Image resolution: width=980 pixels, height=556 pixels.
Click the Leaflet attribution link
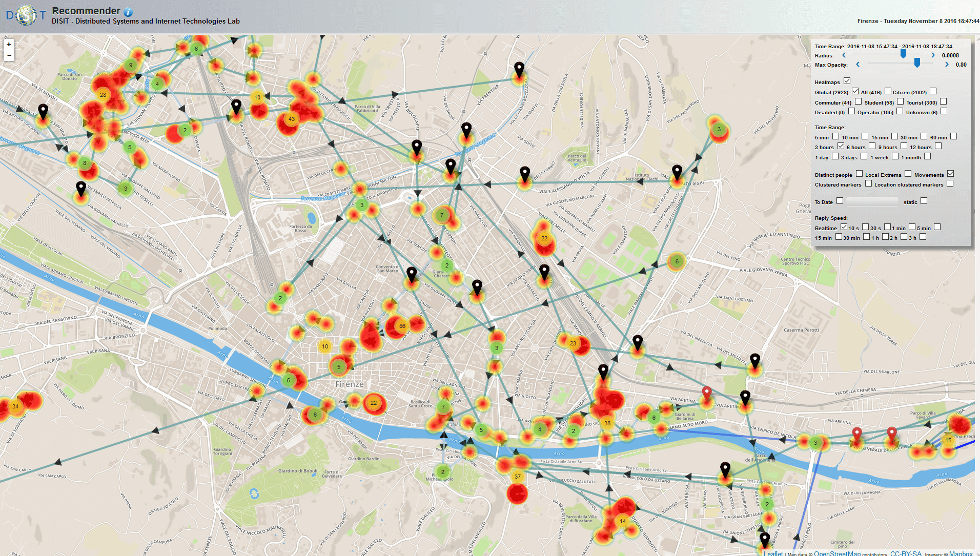point(774,553)
